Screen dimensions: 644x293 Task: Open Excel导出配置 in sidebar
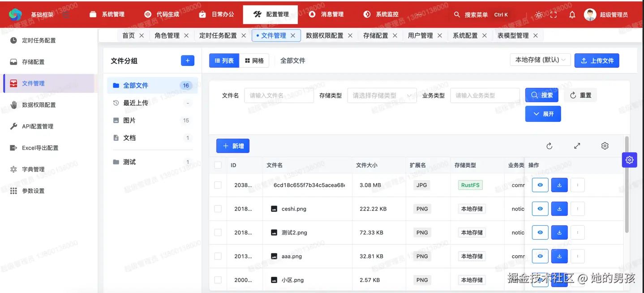[x=48, y=148]
